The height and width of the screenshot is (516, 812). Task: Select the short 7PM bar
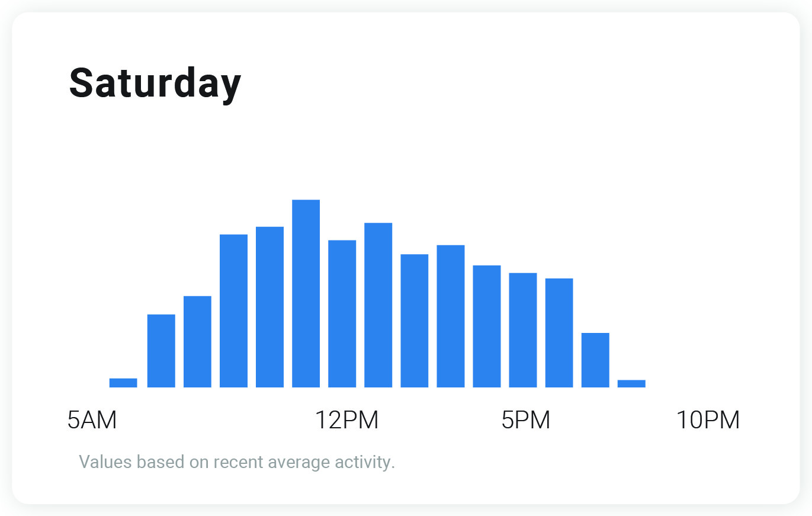tap(595, 360)
